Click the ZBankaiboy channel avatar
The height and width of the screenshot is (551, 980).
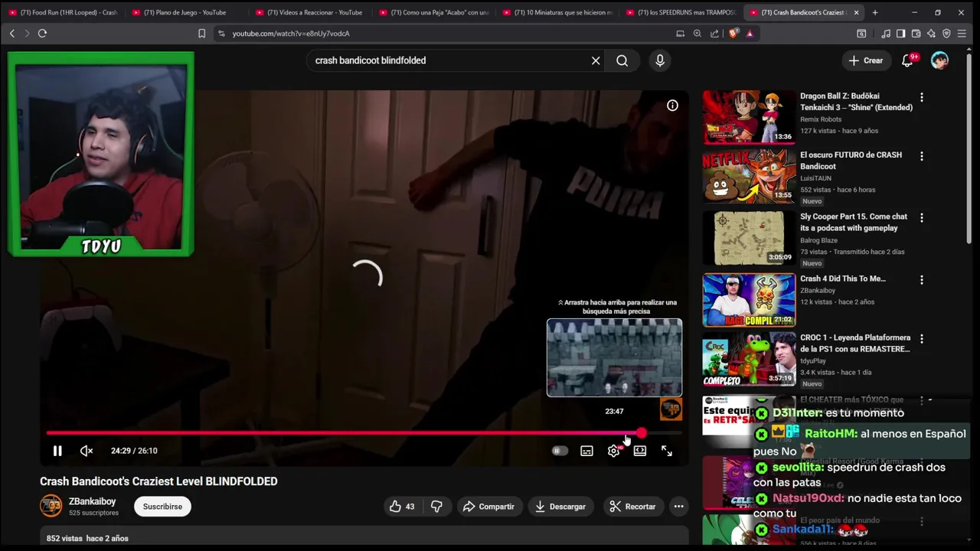(x=51, y=506)
